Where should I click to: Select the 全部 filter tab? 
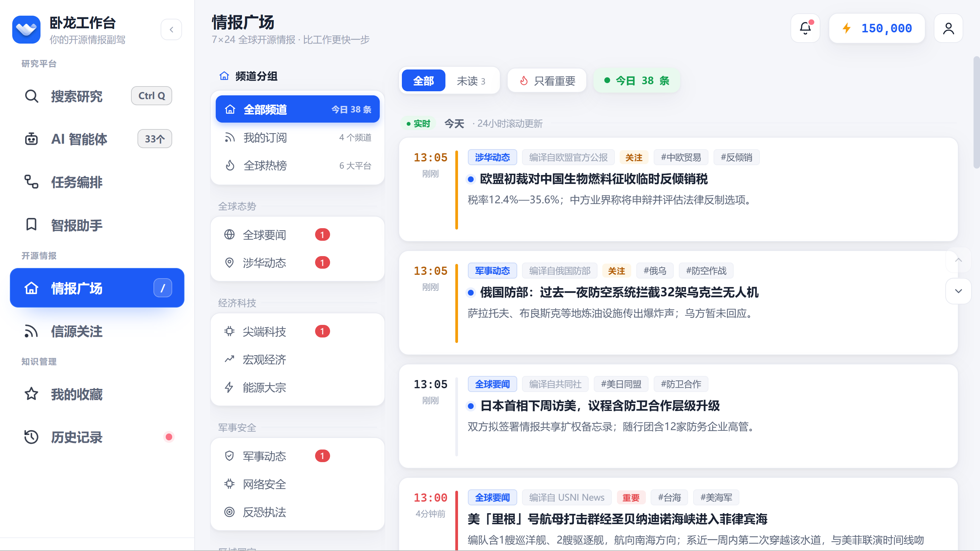(423, 81)
